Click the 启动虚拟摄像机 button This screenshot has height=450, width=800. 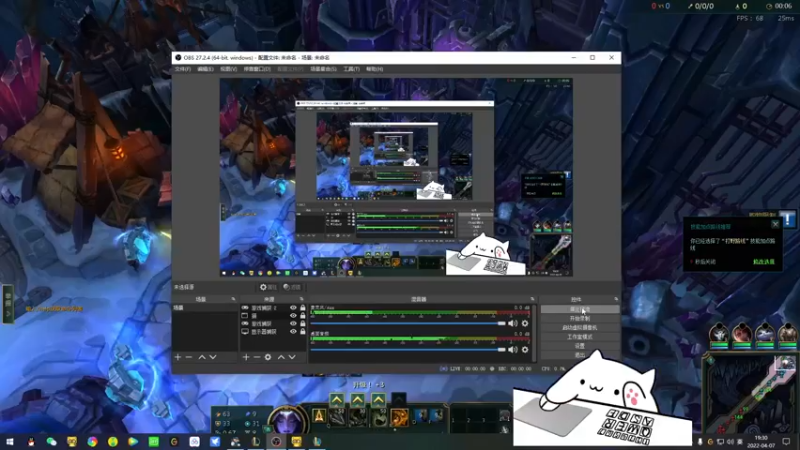[580, 328]
